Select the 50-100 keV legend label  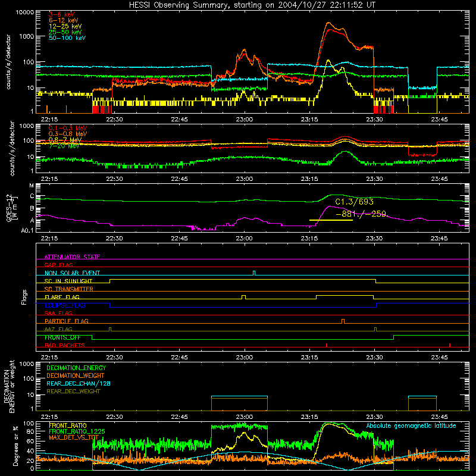(x=67, y=38)
